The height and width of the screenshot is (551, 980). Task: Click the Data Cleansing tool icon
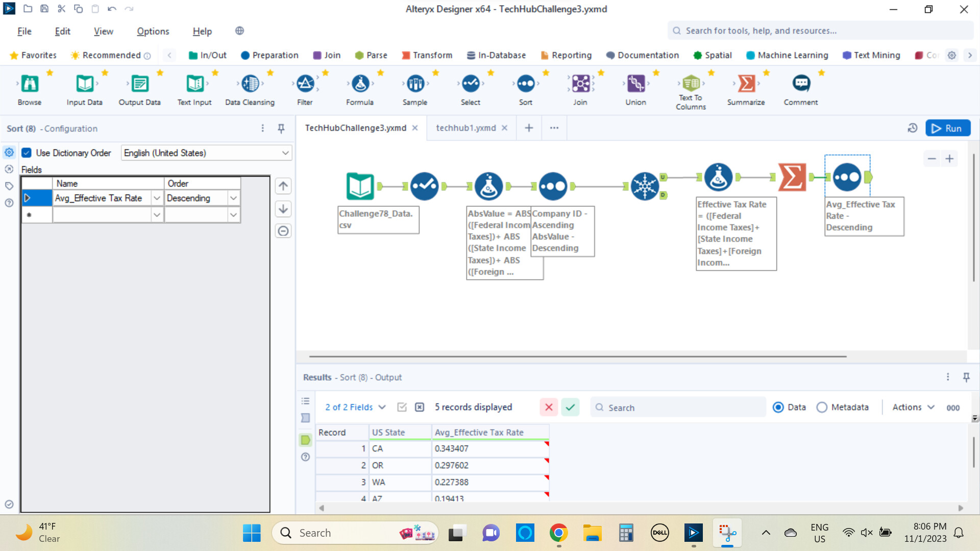point(250,84)
